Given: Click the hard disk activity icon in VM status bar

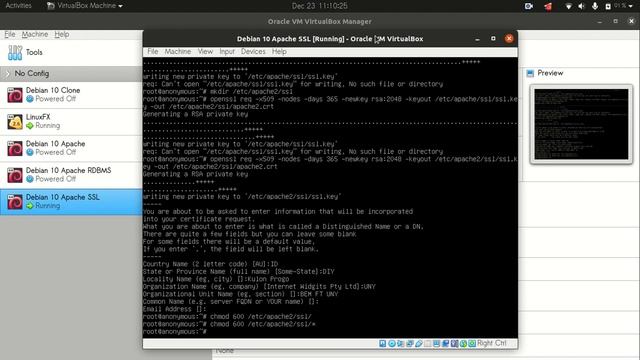Looking at the screenshot, I should pos(382,343).
